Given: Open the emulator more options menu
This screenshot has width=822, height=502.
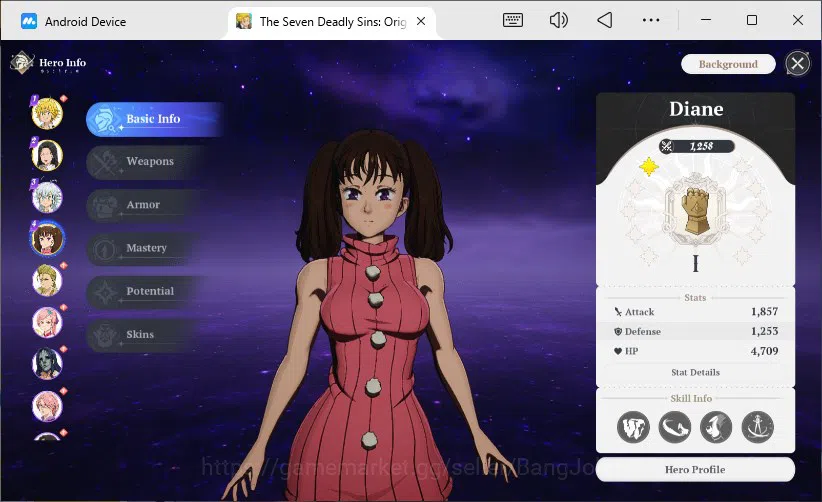Looking at the screenshot, I should click(x=651, y=20).
